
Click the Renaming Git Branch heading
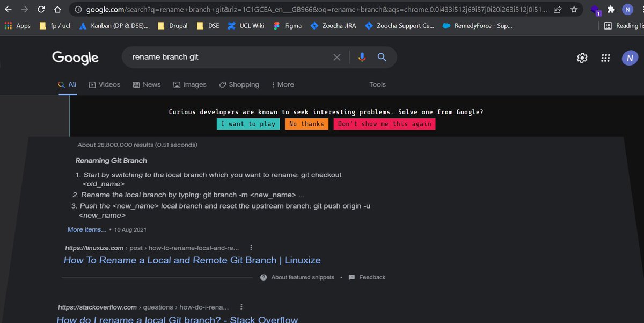111,160
